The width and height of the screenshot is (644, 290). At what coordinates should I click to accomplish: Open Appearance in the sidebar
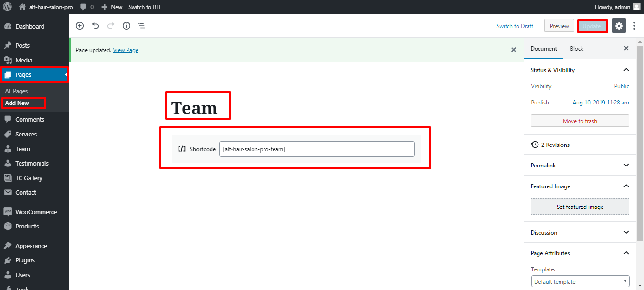[34, 246]
